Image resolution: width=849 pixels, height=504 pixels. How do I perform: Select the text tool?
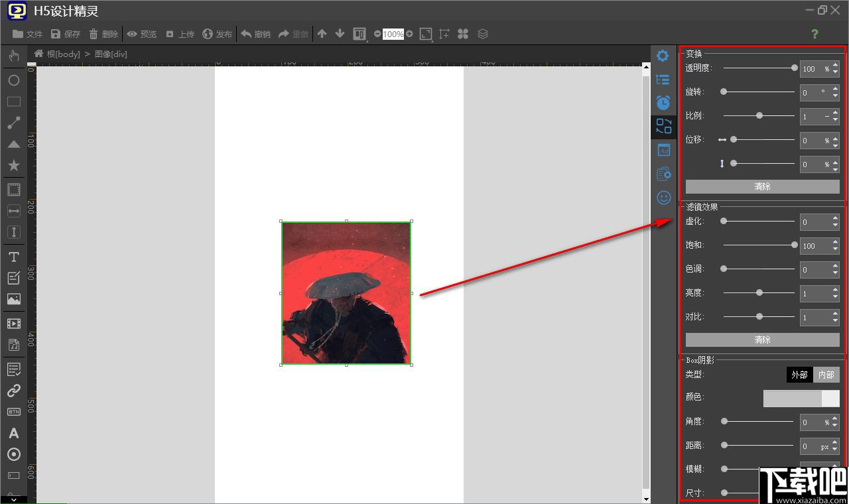click(13, 257)
